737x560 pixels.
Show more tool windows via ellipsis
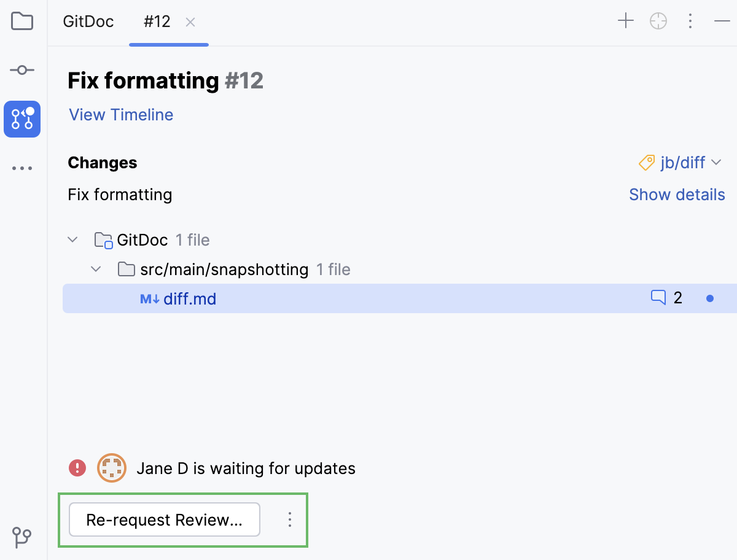click(22, 168)
